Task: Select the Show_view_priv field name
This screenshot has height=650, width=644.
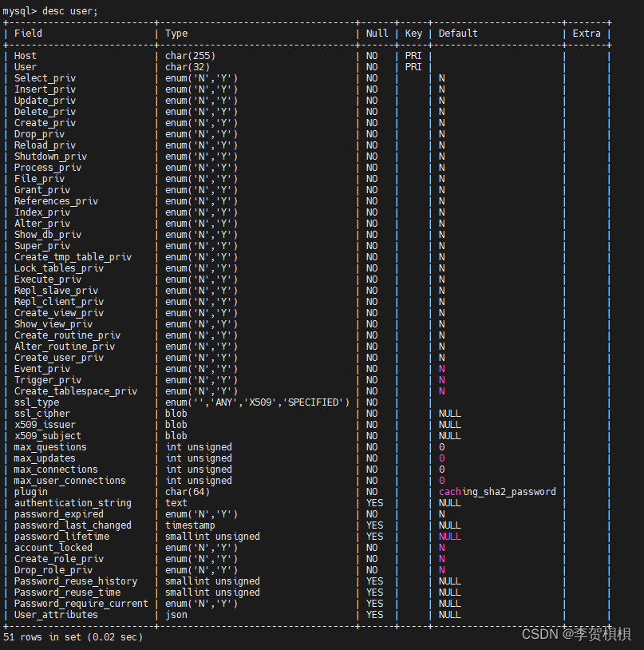Action: (53, 324)
